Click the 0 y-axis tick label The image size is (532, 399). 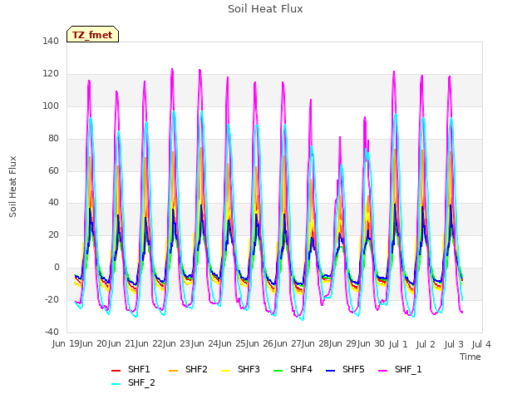pyautogui.click(x=57, y=268)
